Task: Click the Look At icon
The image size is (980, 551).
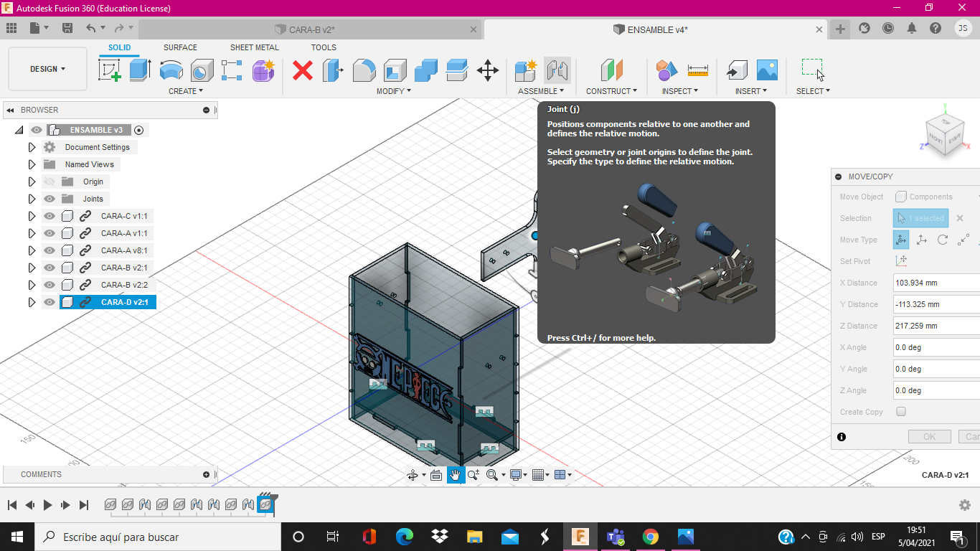Action: (435, 474)
